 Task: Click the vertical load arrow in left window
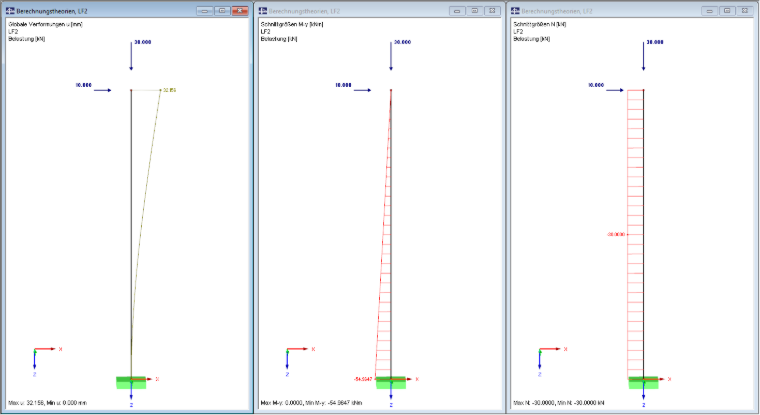(x=131, y=56)
